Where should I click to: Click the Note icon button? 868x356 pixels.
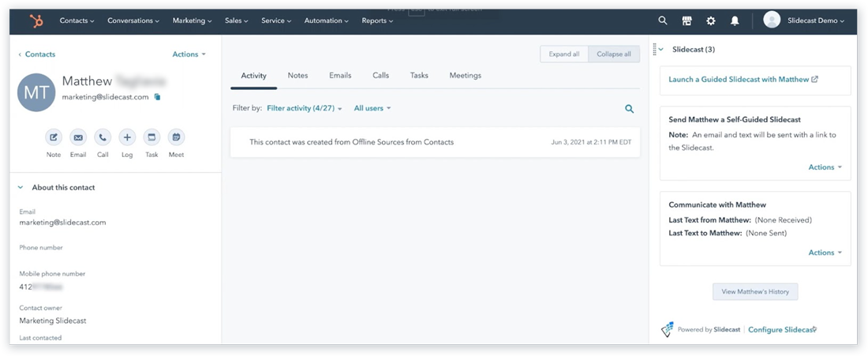pyautogui.click(x=54, y=137)
